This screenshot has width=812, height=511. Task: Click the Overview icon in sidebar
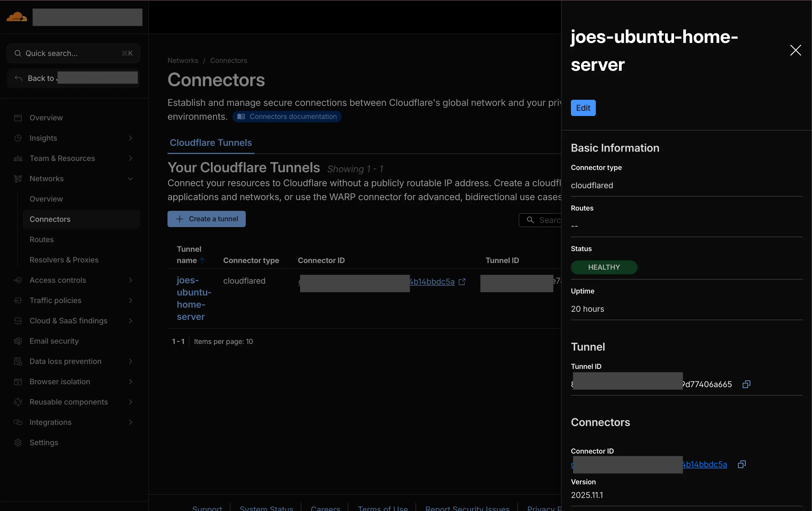click(x=18, y=118)
